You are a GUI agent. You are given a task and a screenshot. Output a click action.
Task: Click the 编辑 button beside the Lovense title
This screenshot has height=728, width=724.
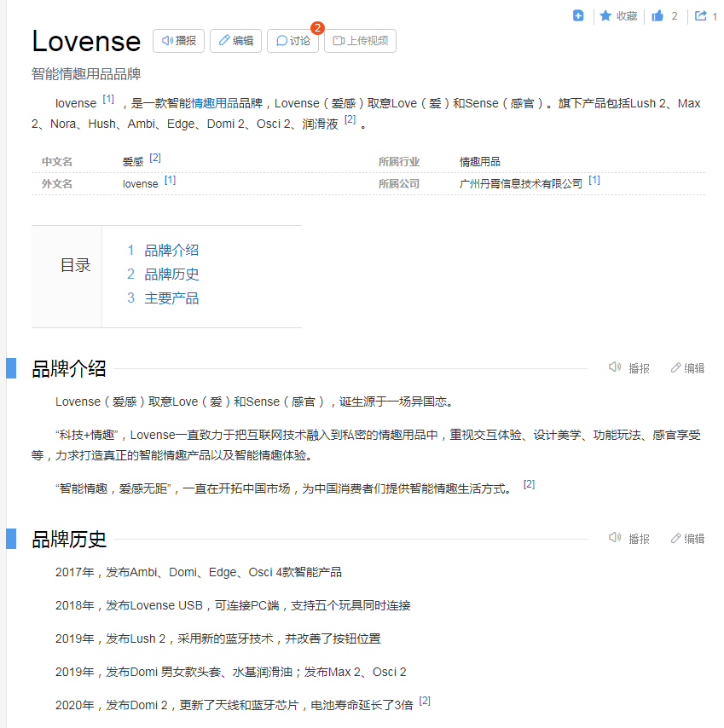235,41
